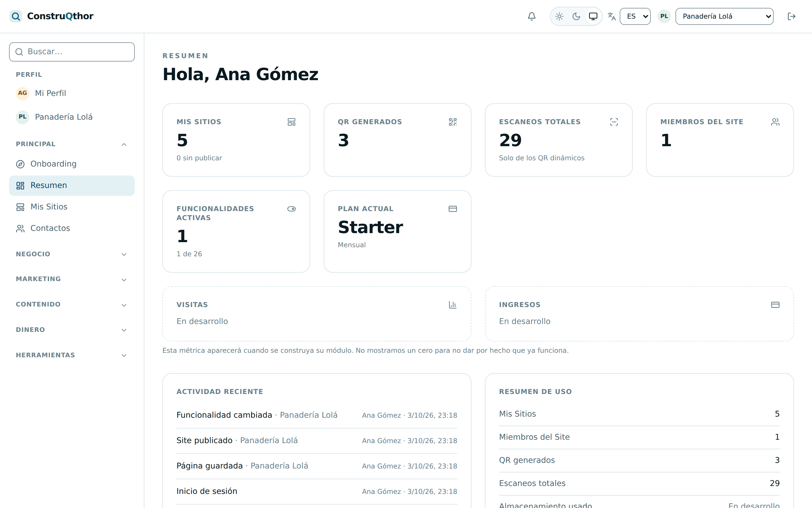Viewport: 812px width, 508px height.
Task: Click the Miembros del Site people icon
Action: pyautogui.click(x=775, y=122)
